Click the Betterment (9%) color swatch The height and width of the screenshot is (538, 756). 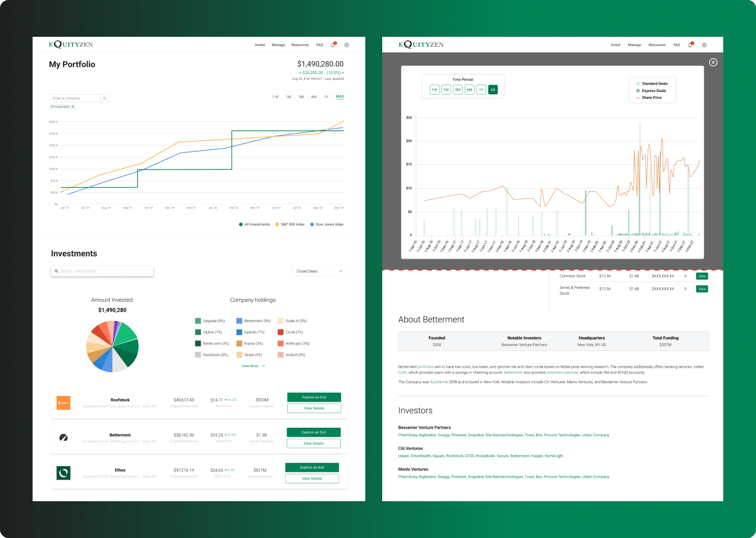239,321
